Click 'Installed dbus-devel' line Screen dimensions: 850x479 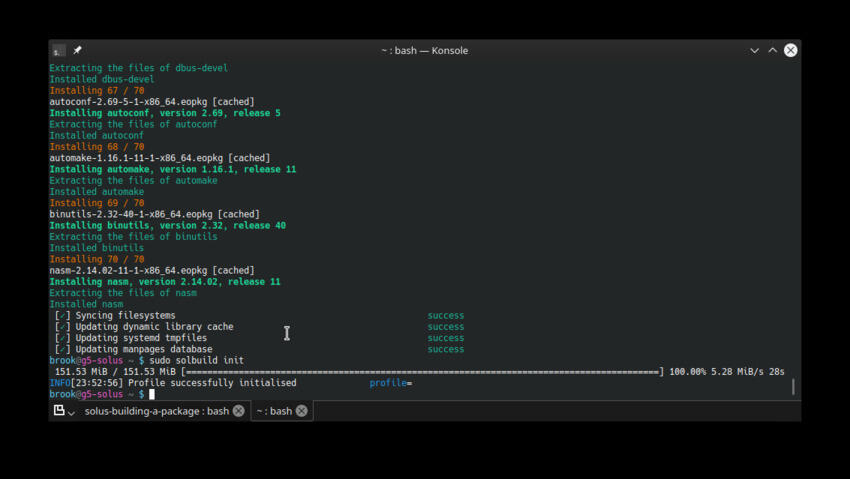coord(102,79)
